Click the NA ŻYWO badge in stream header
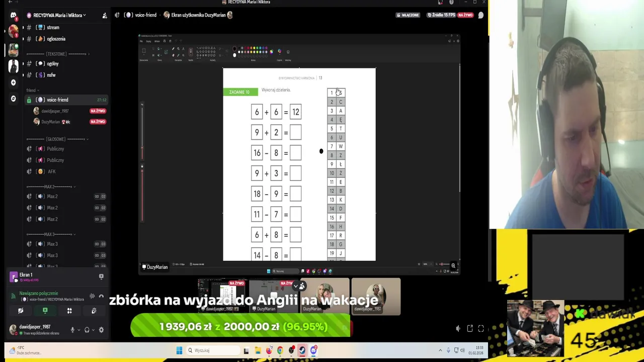The image size is (644, 362). point(465,15)
